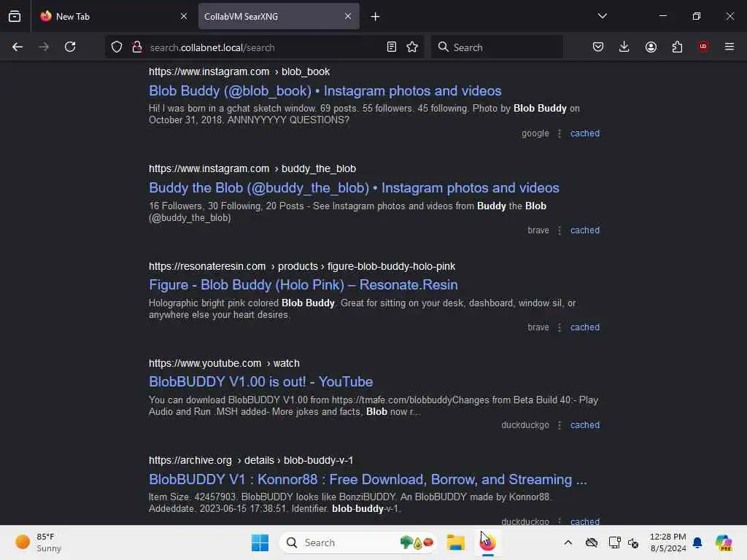Open Figure - Blob Buddy (Holo Pink) result
The image size is (747, 560).
(x=303, y=285)
